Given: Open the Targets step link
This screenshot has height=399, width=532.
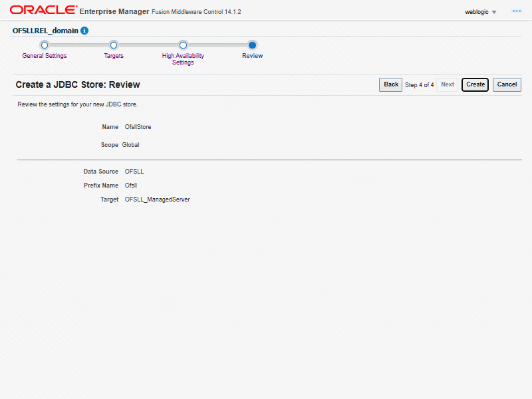Looking at the screenshot, I should tap(114, 56).
